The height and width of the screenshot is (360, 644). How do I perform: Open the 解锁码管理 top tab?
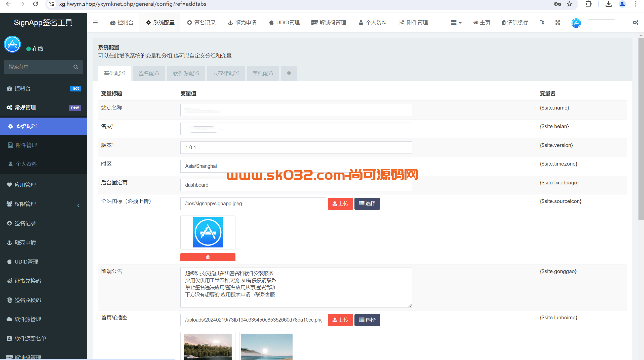pos(329,23)
